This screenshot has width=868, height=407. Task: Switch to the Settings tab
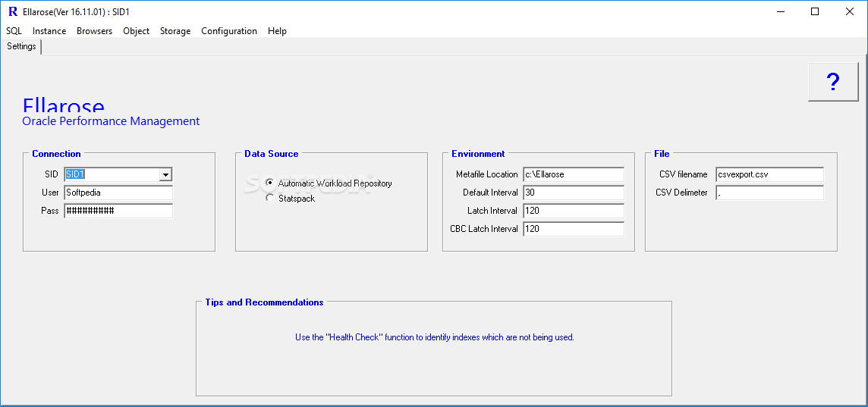pos(21,46)
